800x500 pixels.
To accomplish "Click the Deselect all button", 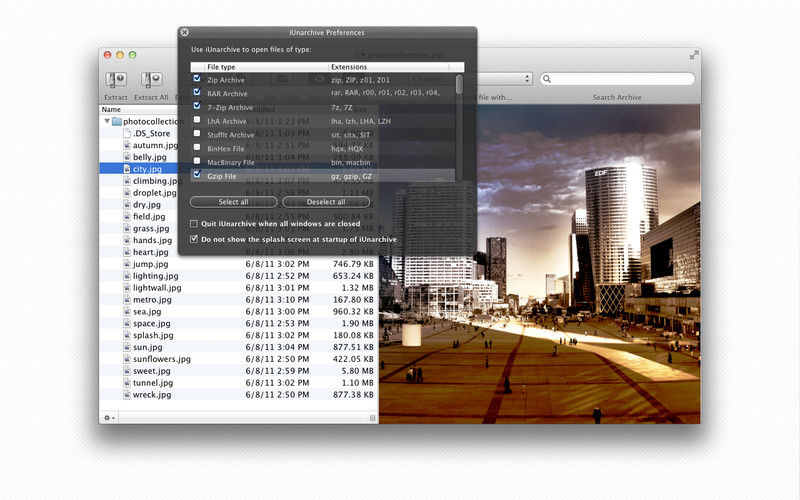I will click(x=326, y=202).
